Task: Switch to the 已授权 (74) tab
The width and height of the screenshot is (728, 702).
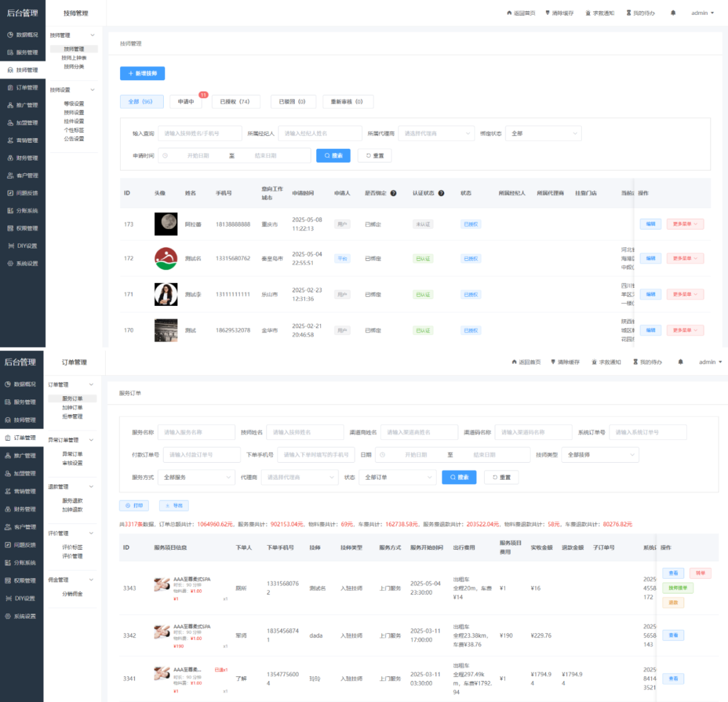Action: (235, 102)
